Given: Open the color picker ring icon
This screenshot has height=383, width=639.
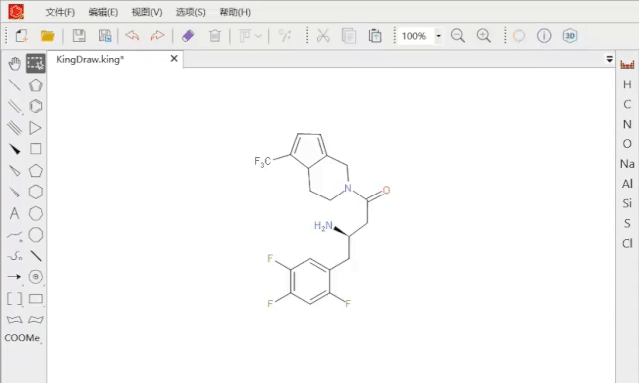Looking at the screenshot, I should click(x=519, y=36).
